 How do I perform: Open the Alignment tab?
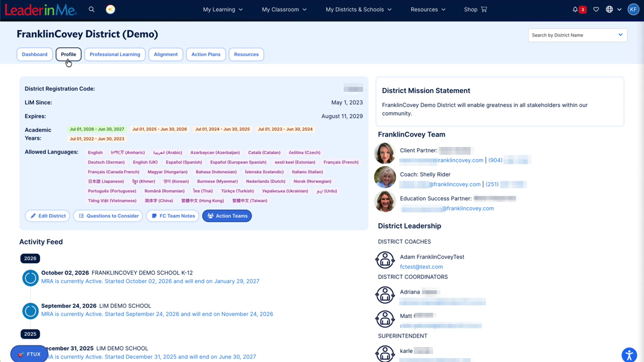pyautogui.click(x=166, y=54)
